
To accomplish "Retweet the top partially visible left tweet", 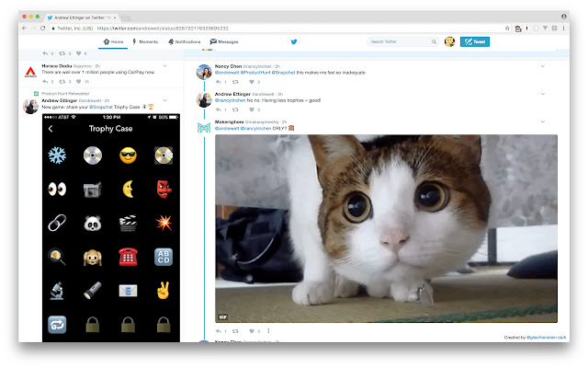I will (62, 53).
